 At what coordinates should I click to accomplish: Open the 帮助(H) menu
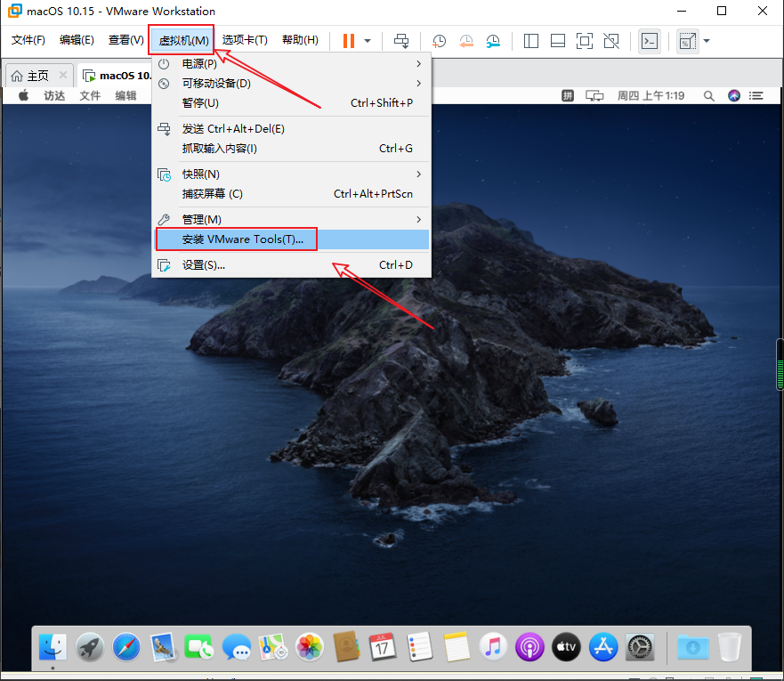click(x=300, y=40)
